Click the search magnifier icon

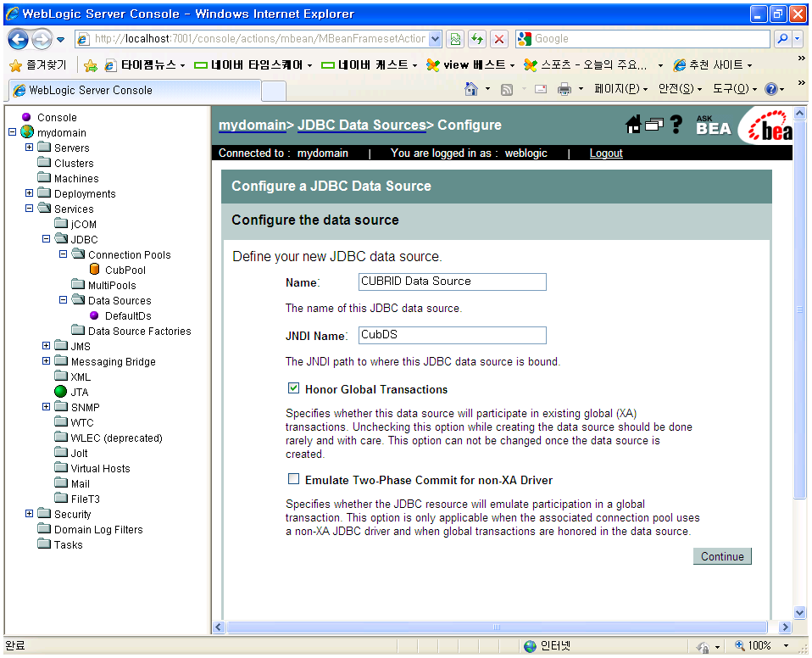(x=783, y=39)
